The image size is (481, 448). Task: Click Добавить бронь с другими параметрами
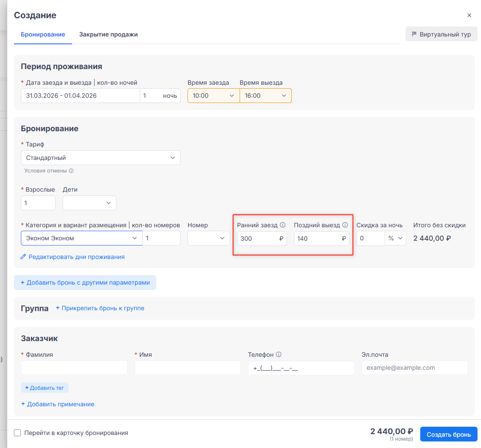point(85,282)
